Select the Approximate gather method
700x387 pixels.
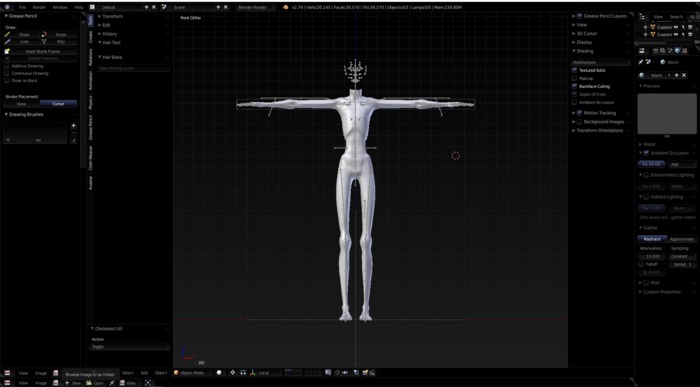click(682, 239)
